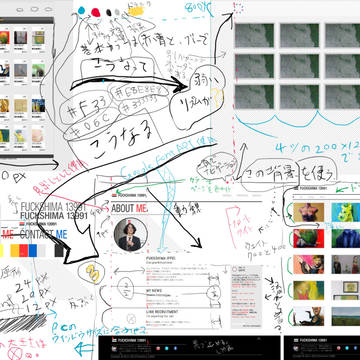Open the ABOUT ME heading link
Screen dimensions: 360x360
[129, 209]
